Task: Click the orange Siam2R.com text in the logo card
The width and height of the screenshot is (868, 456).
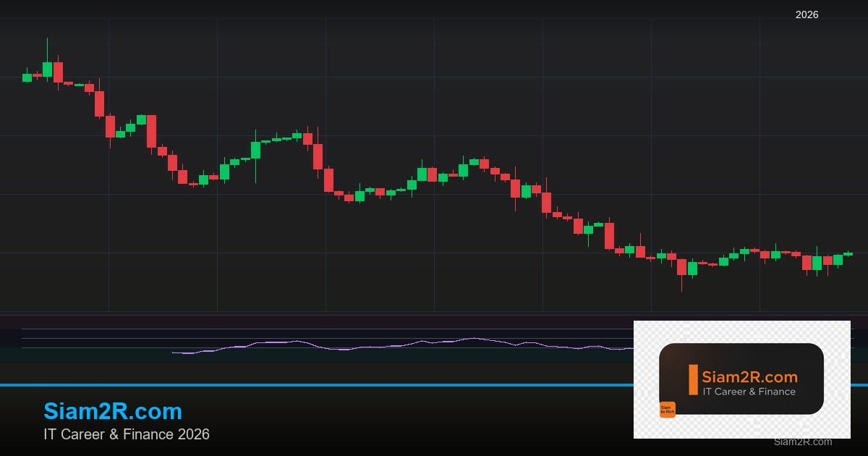Action: click(749, 376)
